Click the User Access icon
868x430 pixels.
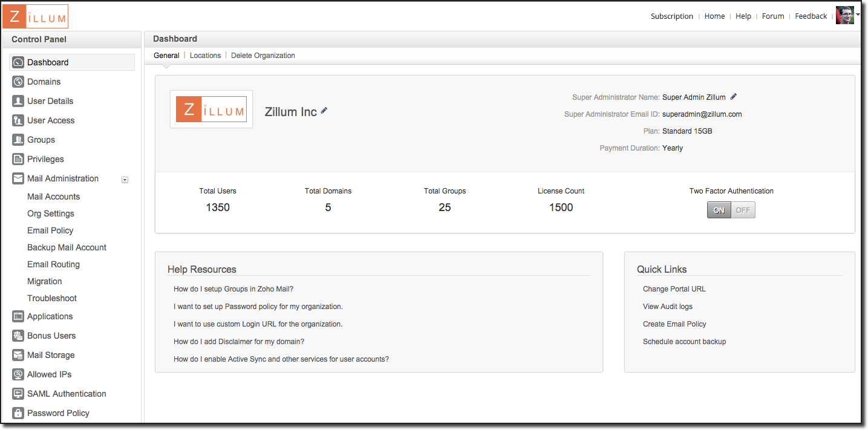(18, 120)
